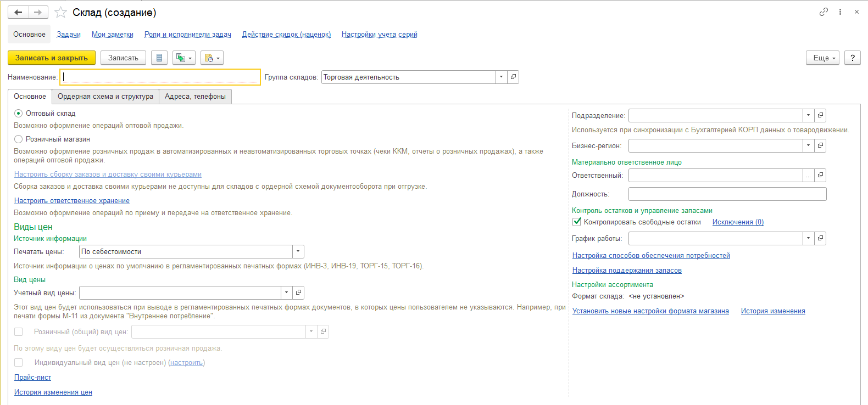This screenshot has height=405, width=868.
Task: Switch to Ордерная схема и структура tab
Action: point(105,97)
